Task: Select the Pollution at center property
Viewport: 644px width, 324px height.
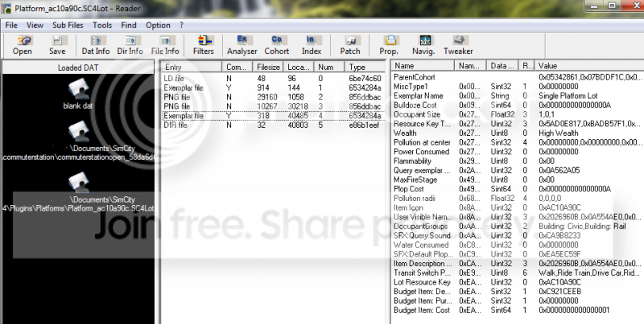Action: pyautogui.click(x=518, y=142)
